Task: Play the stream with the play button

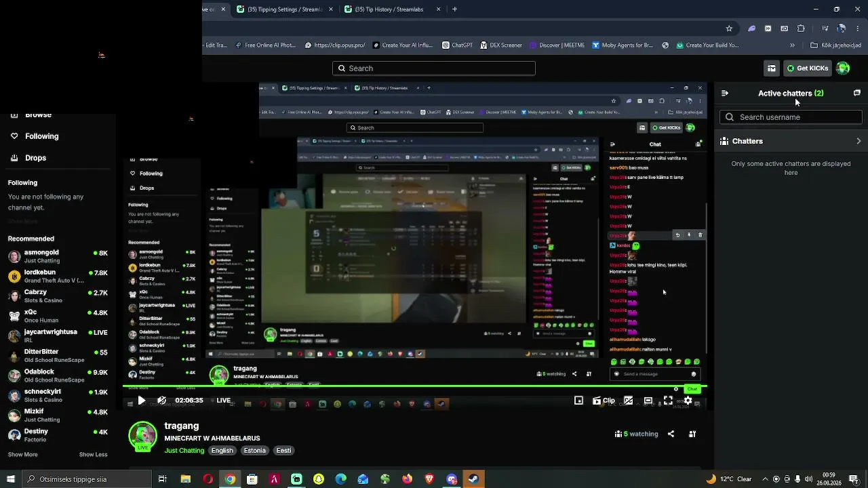Action: (141, 401)
